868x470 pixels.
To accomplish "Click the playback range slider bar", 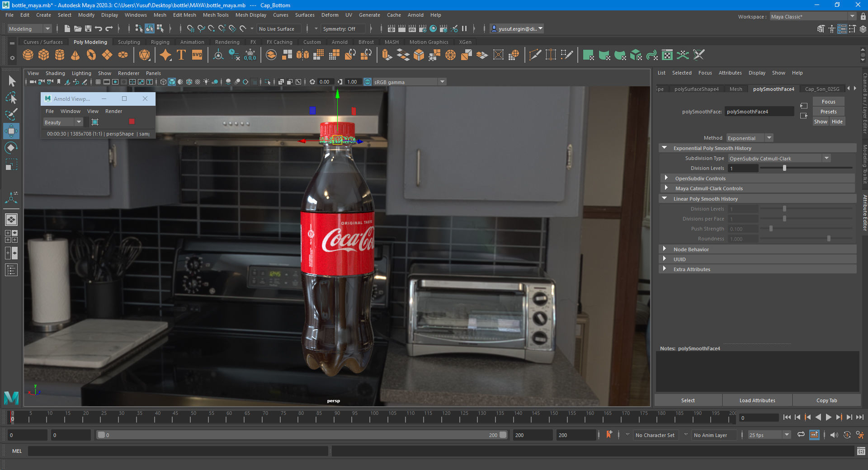I will point(302,435).
